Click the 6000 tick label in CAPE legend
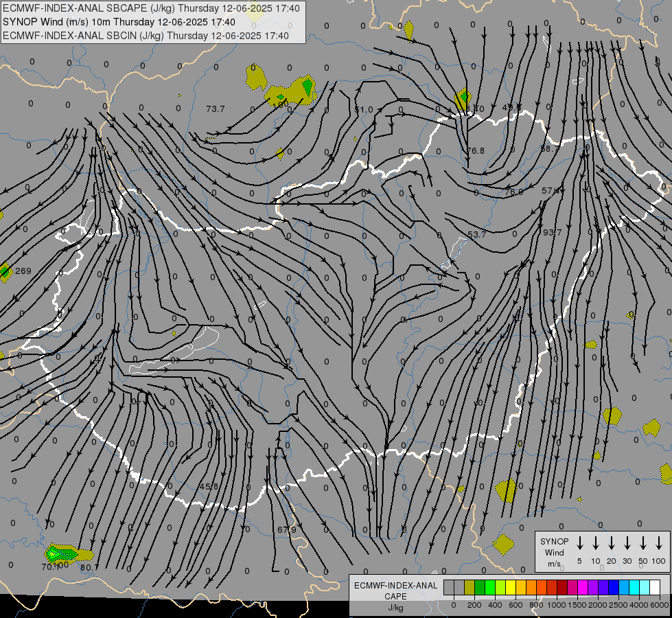 coord(660,605)
